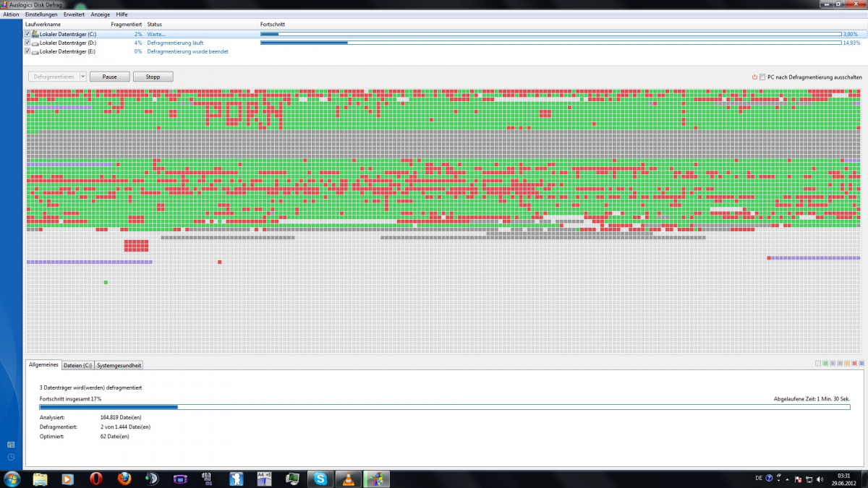Click the 14,93% progress value

click(852, 43)
